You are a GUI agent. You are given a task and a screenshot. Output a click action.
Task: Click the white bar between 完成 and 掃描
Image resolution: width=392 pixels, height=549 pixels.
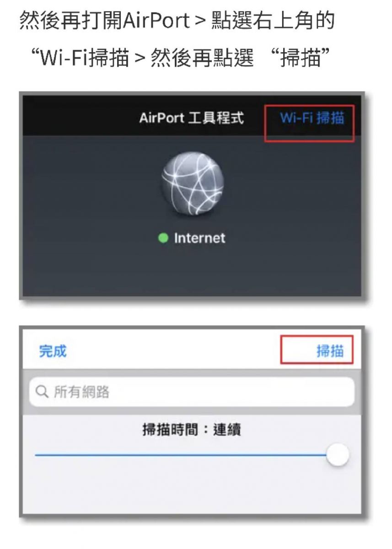(x=173, y=351)
